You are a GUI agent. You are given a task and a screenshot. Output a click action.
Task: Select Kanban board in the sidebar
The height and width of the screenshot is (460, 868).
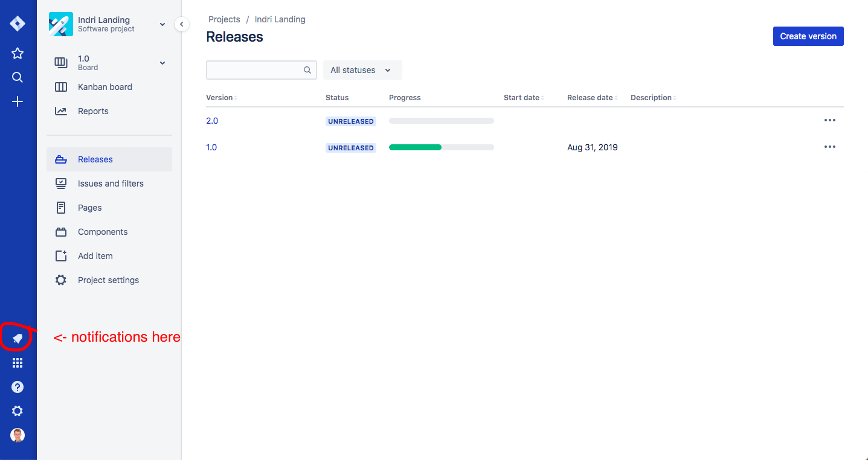109,87
